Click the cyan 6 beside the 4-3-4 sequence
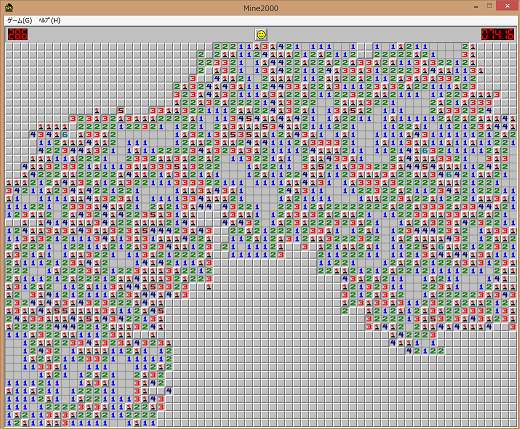 [x=65, y=135]
